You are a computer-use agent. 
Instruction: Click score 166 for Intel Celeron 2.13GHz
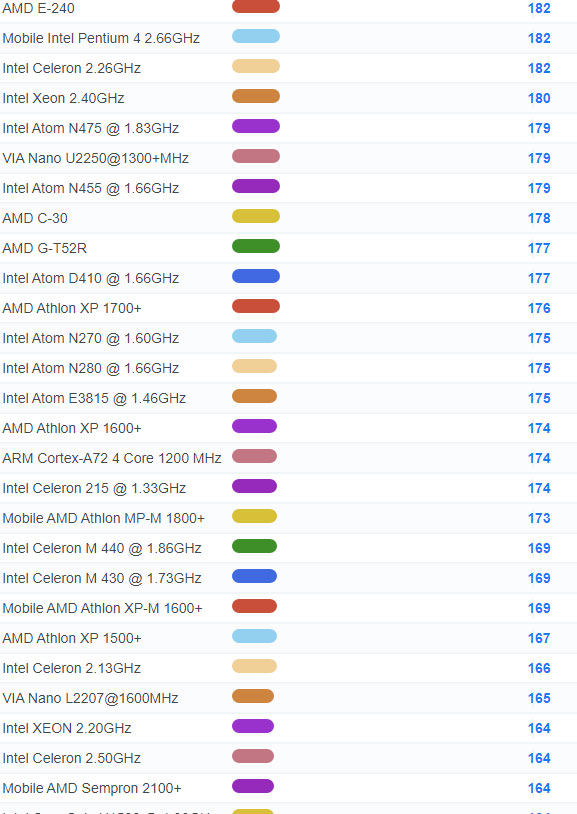click(539, 668)
